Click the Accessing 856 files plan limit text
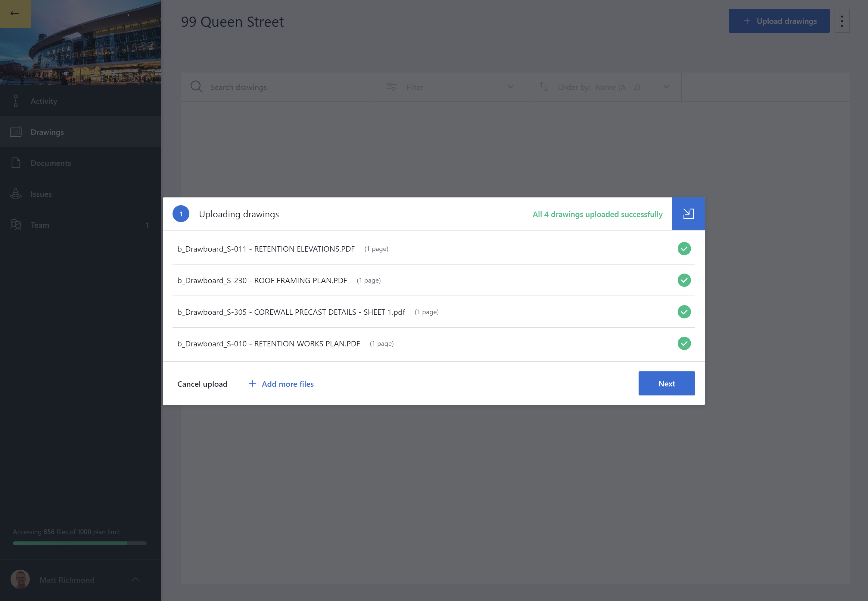The image size is (868, 601). click(67, 532)
